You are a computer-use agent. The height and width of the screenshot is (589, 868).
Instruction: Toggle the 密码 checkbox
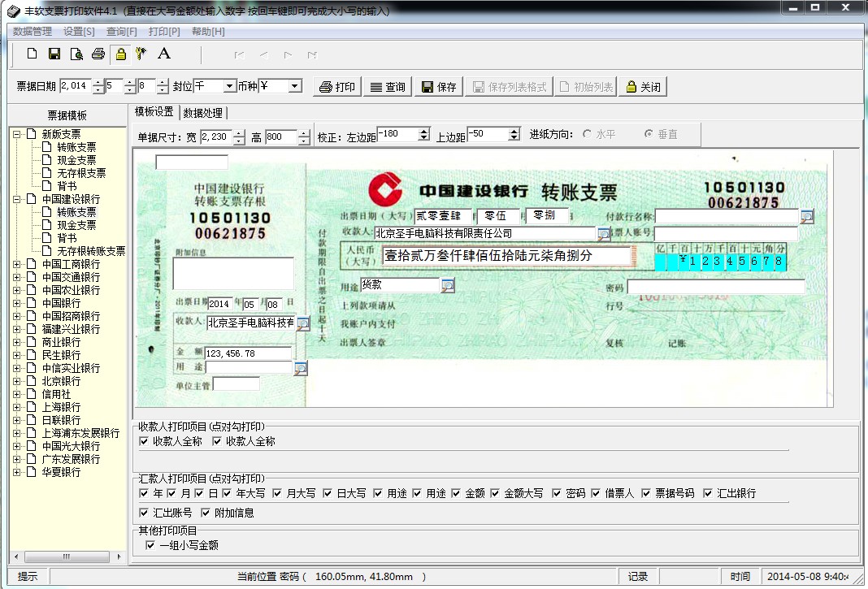coord(557,493)
